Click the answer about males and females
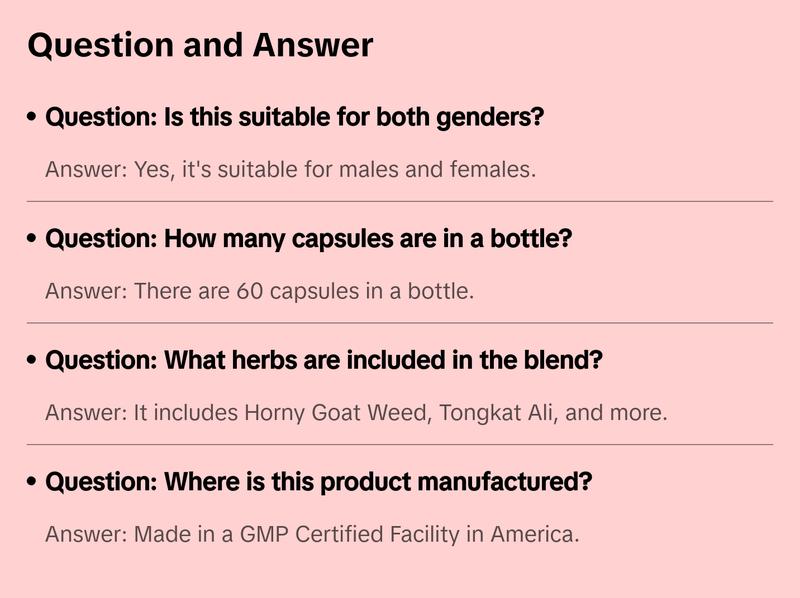The image size is (800, 598). (x=290, y=170)
